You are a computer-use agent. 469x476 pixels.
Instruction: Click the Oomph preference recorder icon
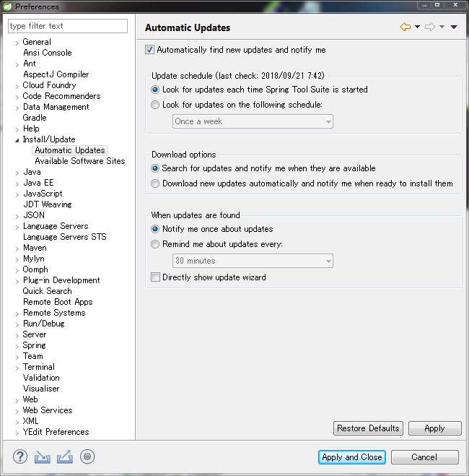(87, 456)
